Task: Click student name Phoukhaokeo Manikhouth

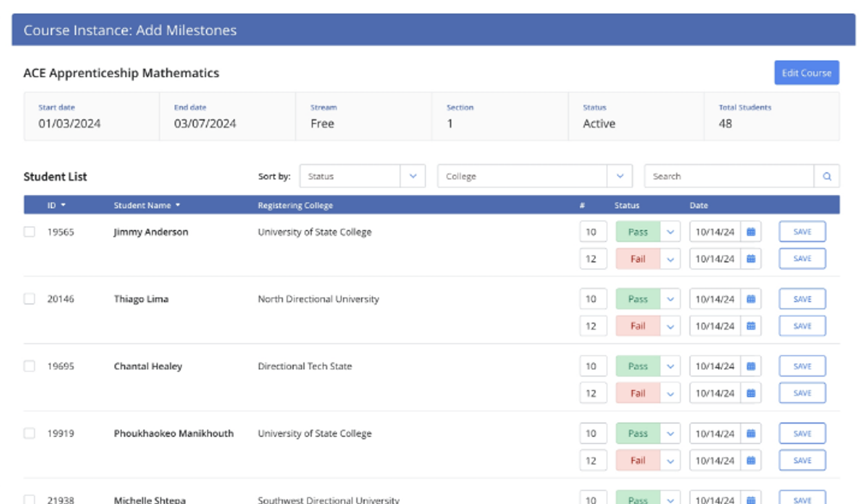Action: [173, 434]
